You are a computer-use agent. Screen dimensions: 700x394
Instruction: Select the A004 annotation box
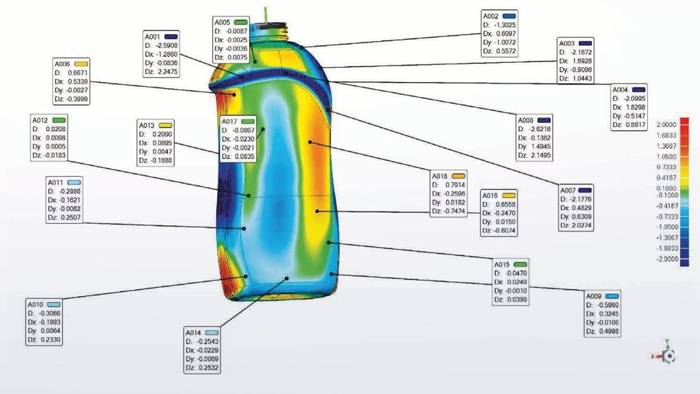(x=629, y=108)
